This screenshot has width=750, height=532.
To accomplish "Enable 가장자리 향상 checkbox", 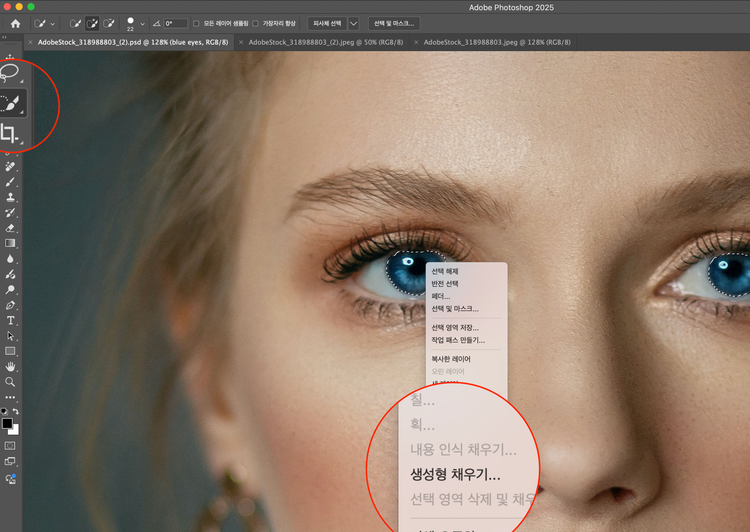I will point(256,23).
